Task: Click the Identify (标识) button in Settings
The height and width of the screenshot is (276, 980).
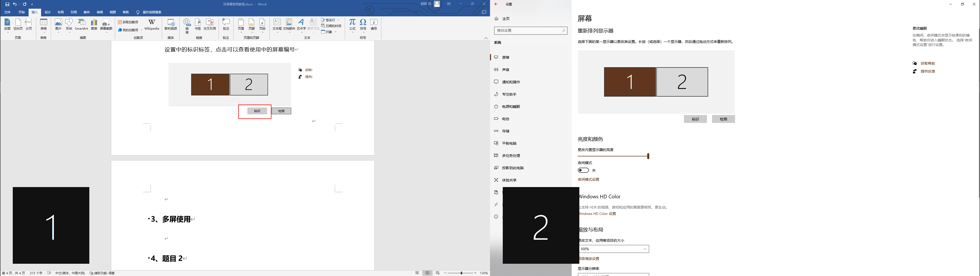Action: coord(695,119)
